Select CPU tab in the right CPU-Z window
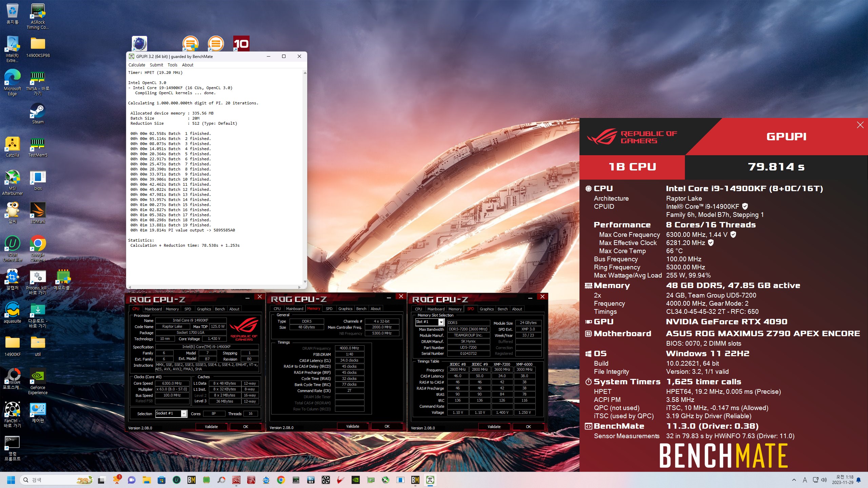Screen dimensions: 868x488 coord(418,309)
